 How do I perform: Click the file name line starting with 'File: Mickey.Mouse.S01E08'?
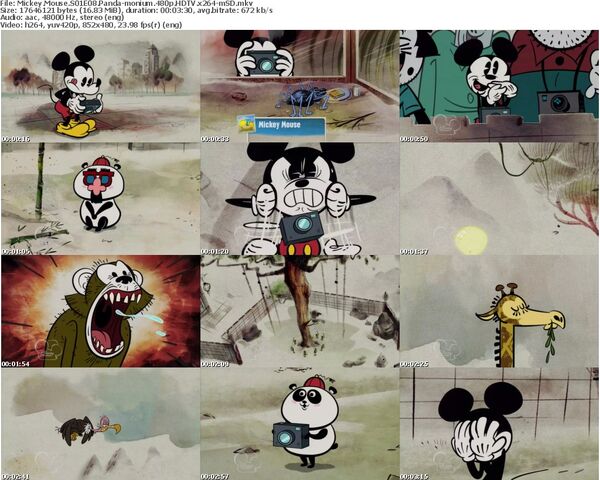(x=127, y=3)
